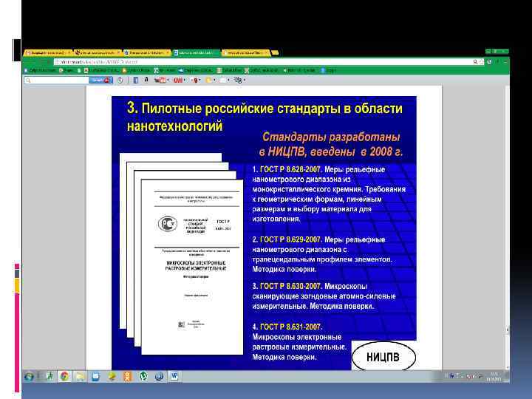Click the ГОСТ document cover page image

pos(192,267)
